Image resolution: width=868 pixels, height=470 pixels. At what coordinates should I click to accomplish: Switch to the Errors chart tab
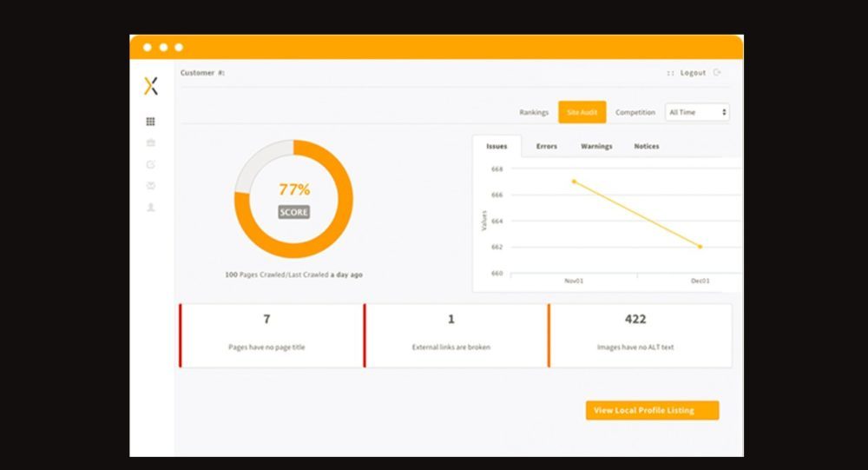click(547, 146)
